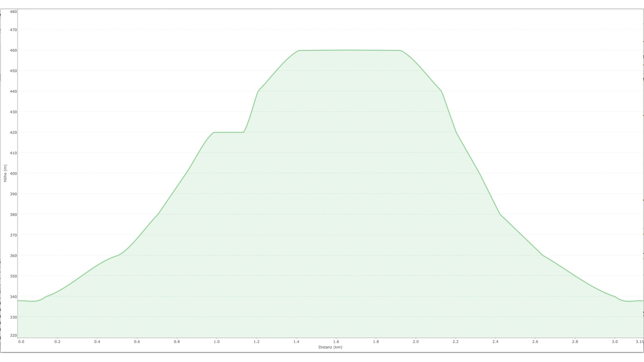
Task: Click the 380 elevation axis label
Action: point(13,215)
